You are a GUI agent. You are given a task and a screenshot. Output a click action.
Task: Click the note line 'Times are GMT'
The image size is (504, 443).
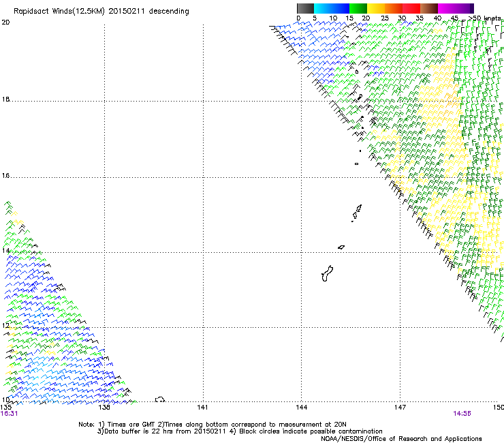click(x=131, y=425)
